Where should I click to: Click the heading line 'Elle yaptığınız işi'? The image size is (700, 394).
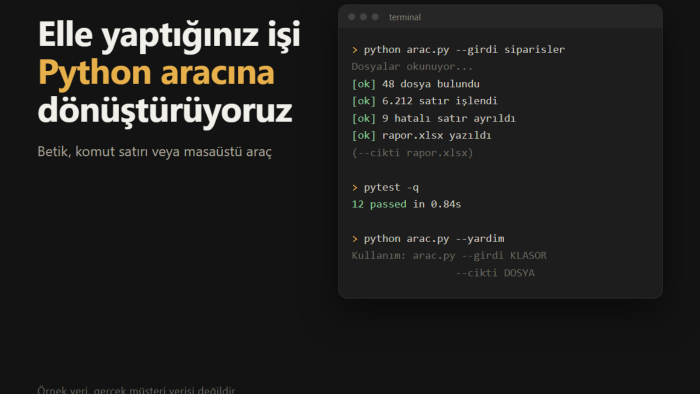pos(169,35)
